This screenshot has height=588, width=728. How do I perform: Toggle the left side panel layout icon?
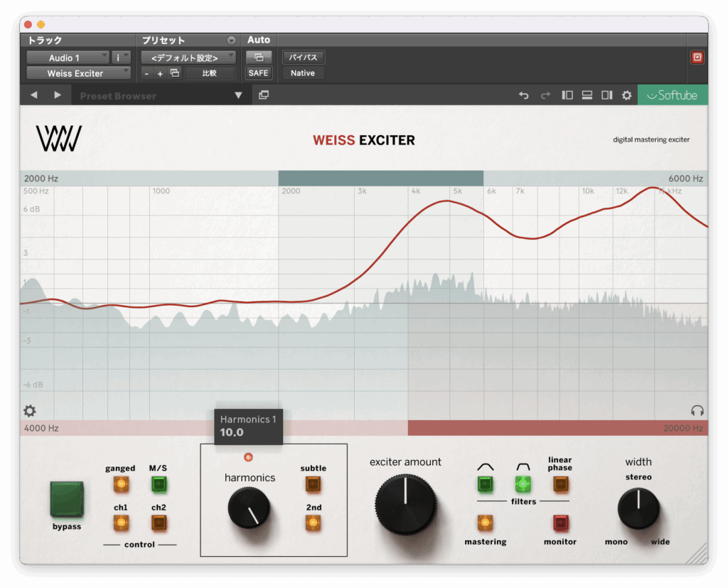pyautogui.click(x=567, y=95)
